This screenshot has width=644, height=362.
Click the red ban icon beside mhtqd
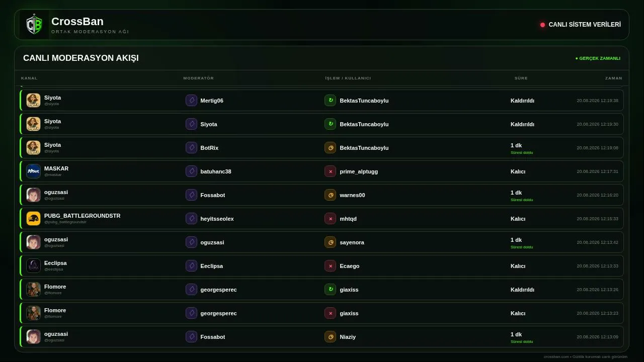click(330, 219)
